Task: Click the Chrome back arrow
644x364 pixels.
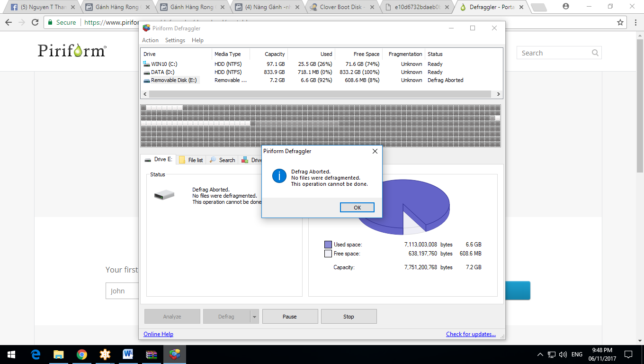Action: (9, 22)
